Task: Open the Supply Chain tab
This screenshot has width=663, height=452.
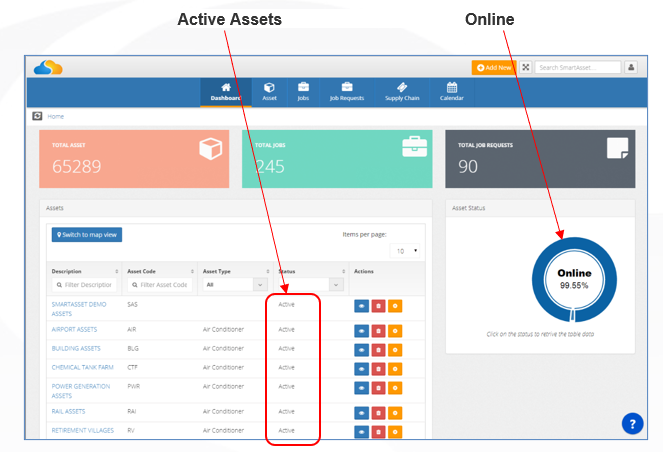Action: (402, 92)
